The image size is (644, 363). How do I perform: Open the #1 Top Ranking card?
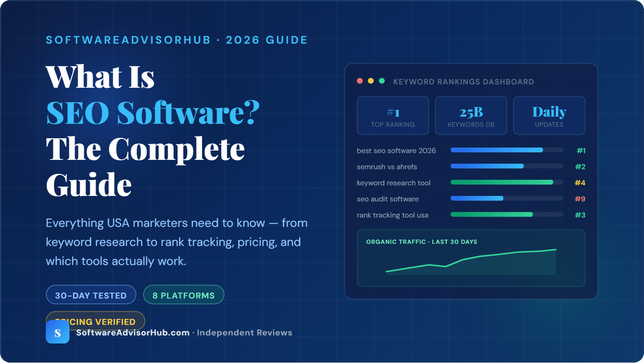(x=393, y=115)
